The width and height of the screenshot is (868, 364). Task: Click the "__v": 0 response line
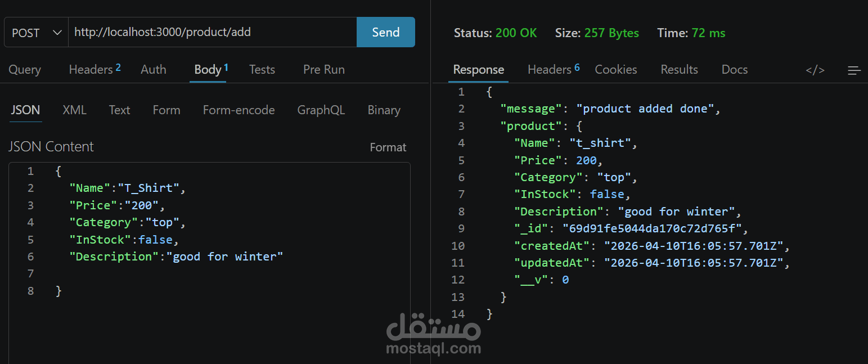(x=541, y=280)
